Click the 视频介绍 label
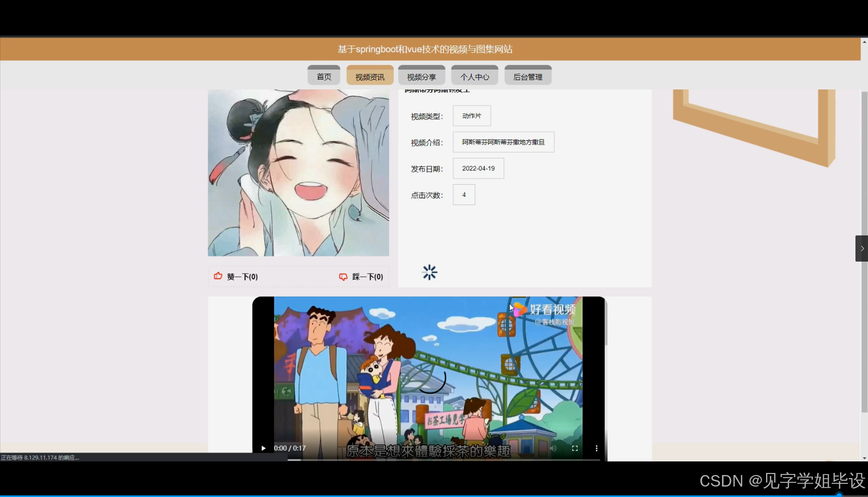This screenshot has width=868, height=497. pos(427,142)
